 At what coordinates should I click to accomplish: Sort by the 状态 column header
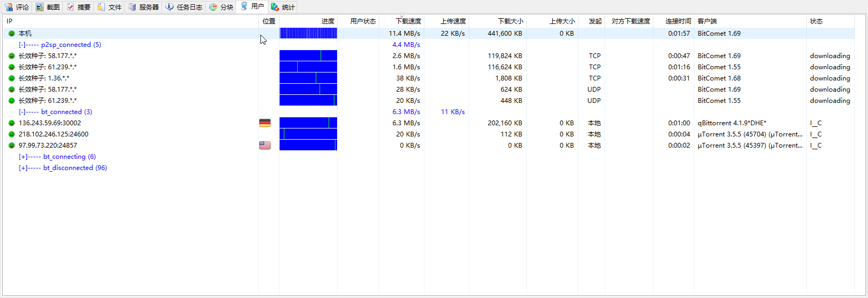point(831,21)
